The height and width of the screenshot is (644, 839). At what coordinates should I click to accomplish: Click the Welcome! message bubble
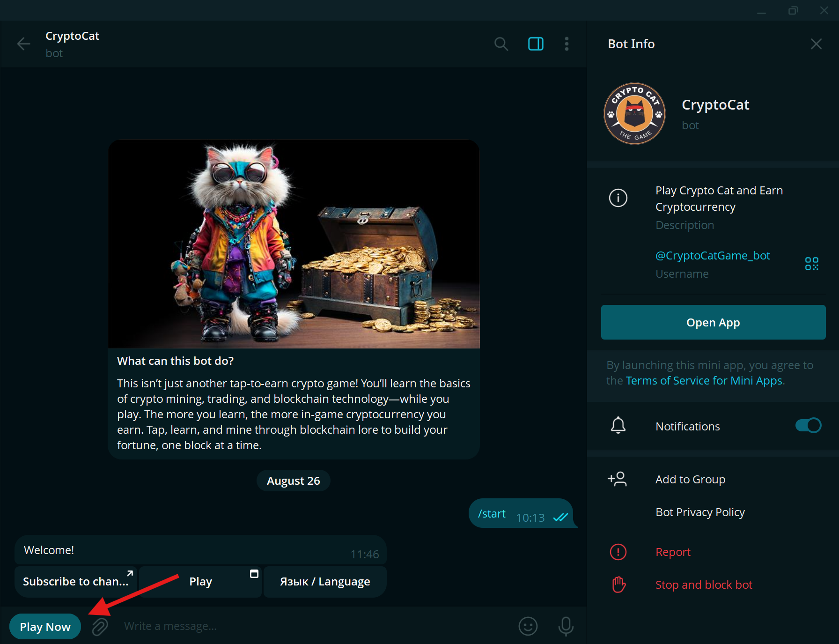click(x=200, y=550)
